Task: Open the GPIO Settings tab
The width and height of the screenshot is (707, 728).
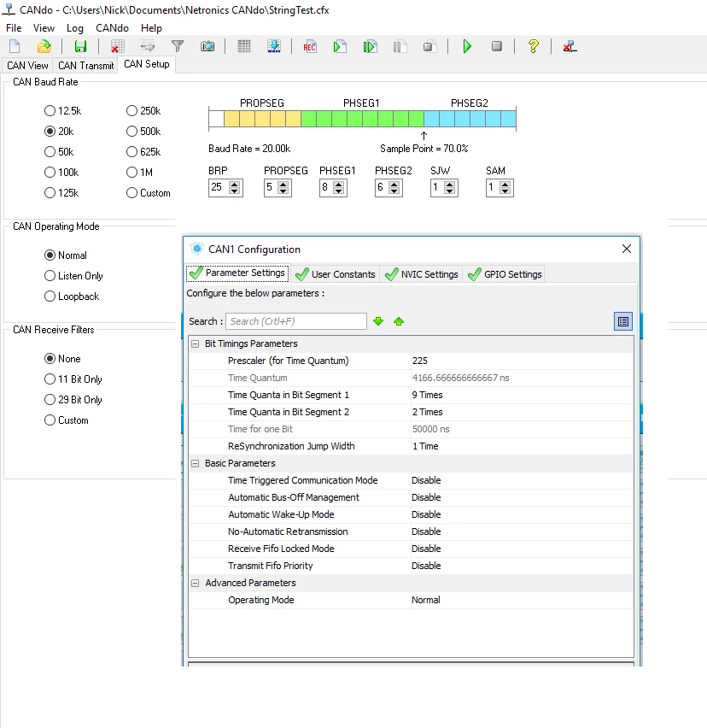Action: 505,274
